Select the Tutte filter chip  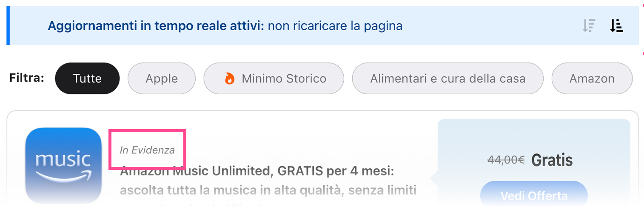coord(87,79)
